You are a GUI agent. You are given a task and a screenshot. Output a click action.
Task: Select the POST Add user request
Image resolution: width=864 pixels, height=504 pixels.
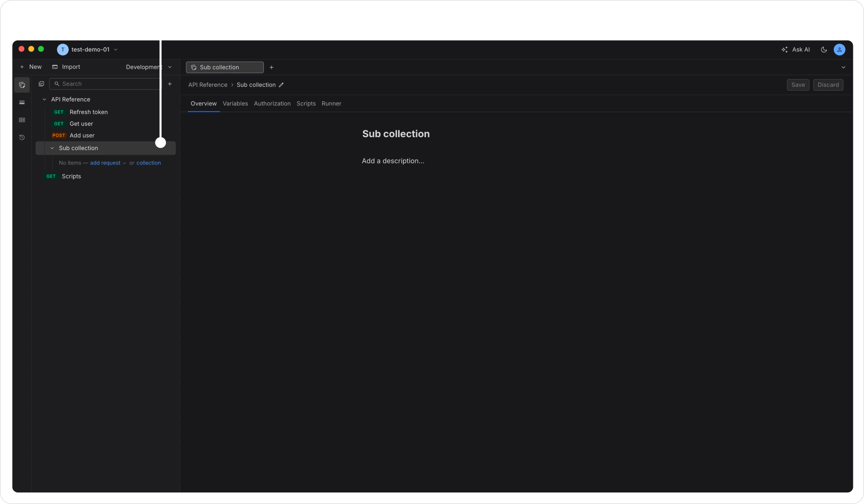[x=82, y=135]
